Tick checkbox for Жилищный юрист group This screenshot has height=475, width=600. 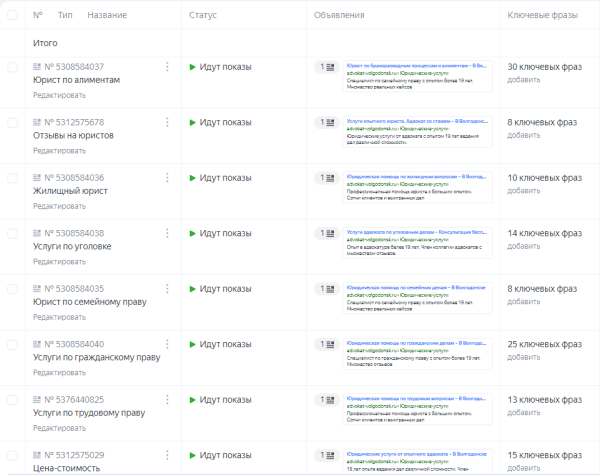(x=13, y=178)
